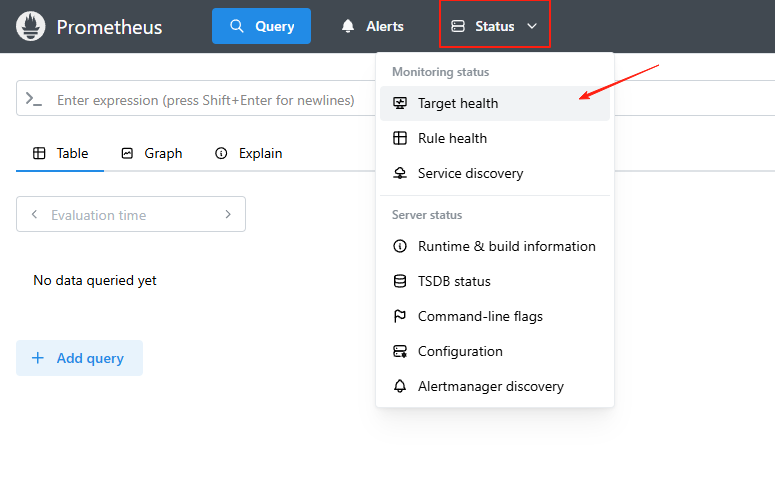Click the Prometheus flame logo
Image resolution: width=775 pixels, height=488 pixels.
click(31, 26)
